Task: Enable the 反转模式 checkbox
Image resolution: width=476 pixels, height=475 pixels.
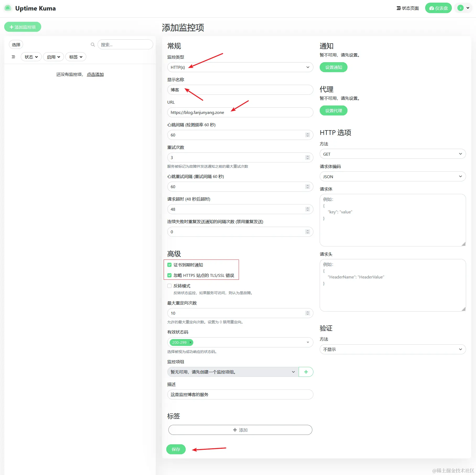Action: (x=169, y=286)
